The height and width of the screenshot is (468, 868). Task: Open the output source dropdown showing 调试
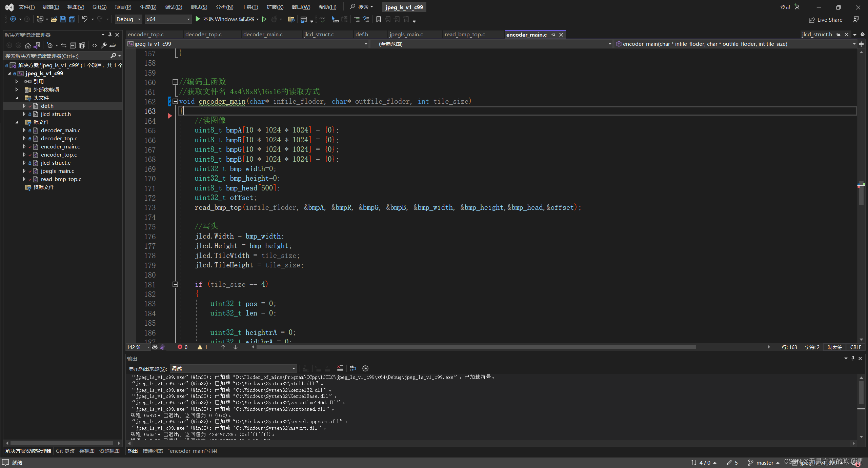pyautogui.click(x=234, y=368)
